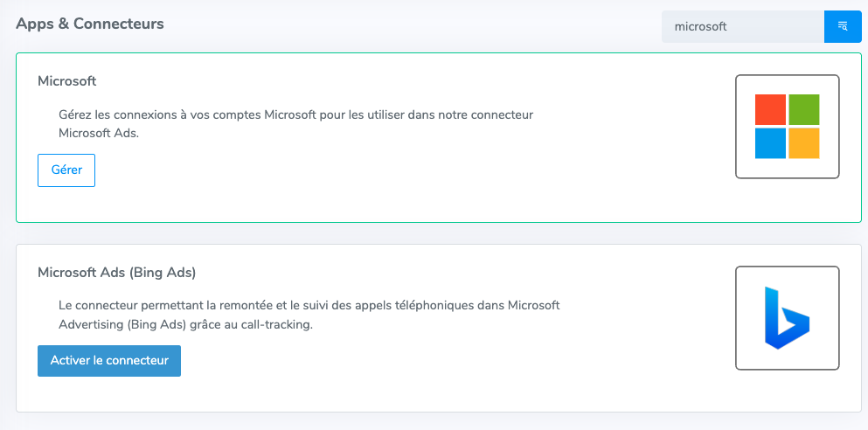Select the "Microsoft" card title
Viewport: 868px width, 430px height.
pos(66,81)
